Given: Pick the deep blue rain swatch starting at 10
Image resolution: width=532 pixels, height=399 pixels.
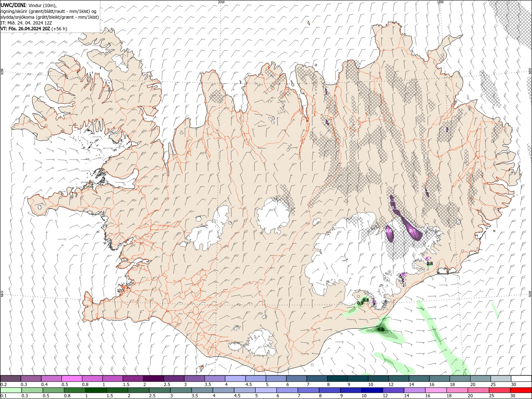Looking at the screenshot, I should 372,390.
